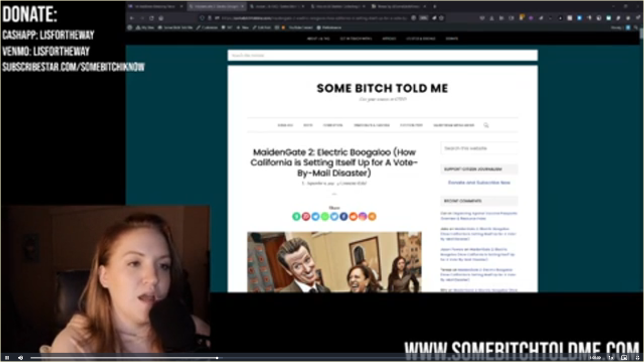644x362 pixels.
Task: Enter fullscreen from the video player
Action: pos(637,358)
